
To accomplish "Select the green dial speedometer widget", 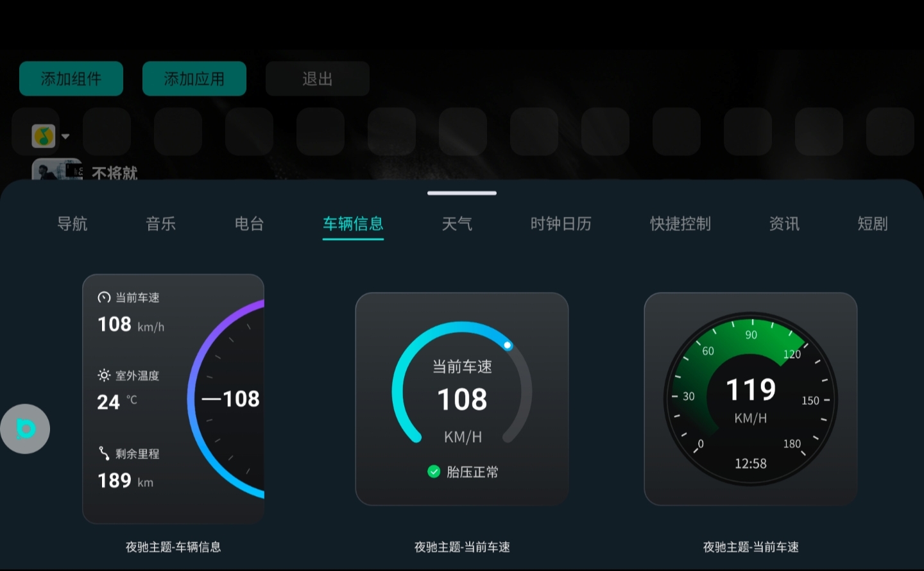I will (751, 399).
